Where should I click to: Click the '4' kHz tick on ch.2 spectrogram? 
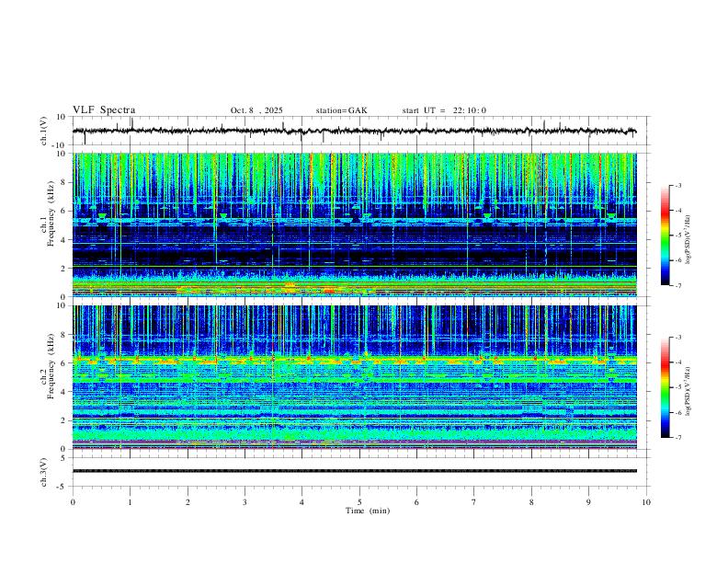[63, 392]
